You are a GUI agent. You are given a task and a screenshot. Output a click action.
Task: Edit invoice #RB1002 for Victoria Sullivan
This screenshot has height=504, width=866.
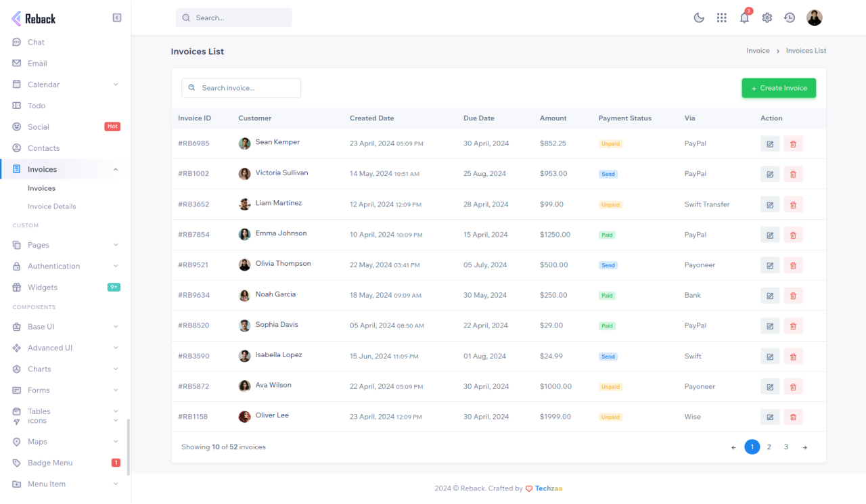click(770, 174)
